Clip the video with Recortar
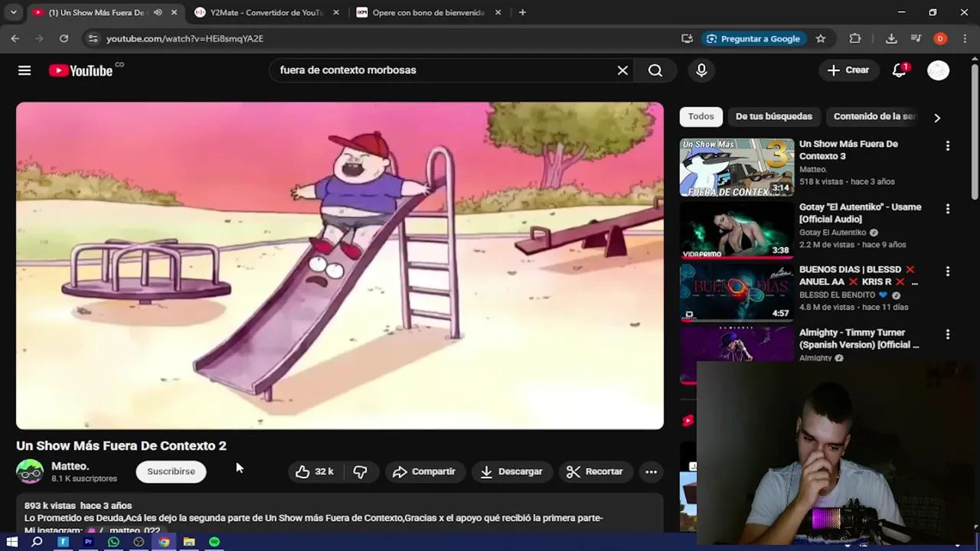Screen dimensions: 980x551 pyautogui.click(x=595, y=471)
